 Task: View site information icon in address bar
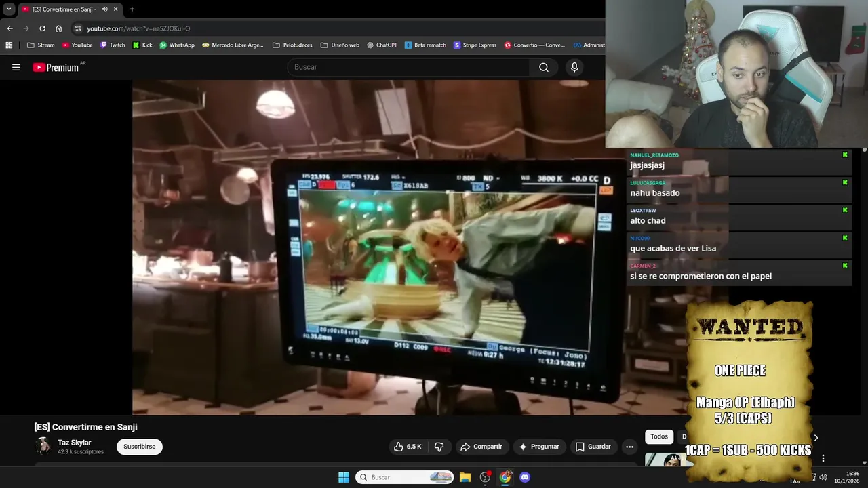(78, 28)
